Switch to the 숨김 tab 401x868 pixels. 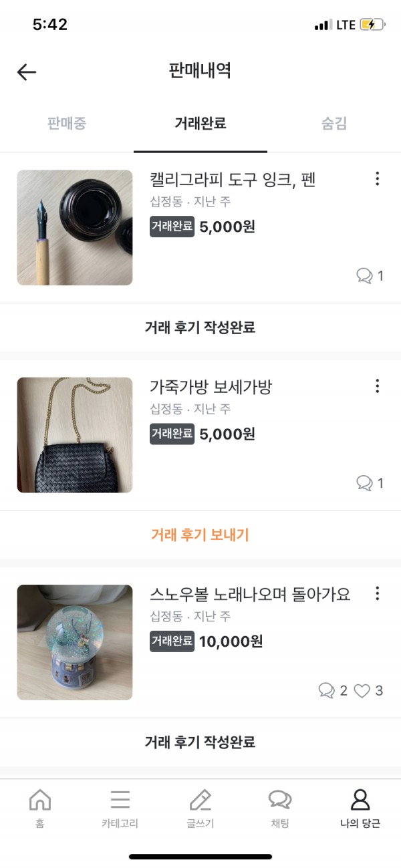click(334, 124)
